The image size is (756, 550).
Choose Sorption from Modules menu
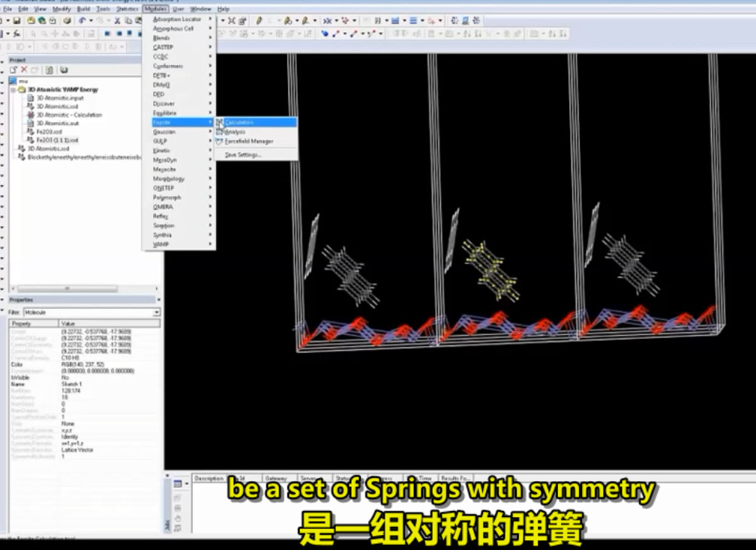point(178,226)
